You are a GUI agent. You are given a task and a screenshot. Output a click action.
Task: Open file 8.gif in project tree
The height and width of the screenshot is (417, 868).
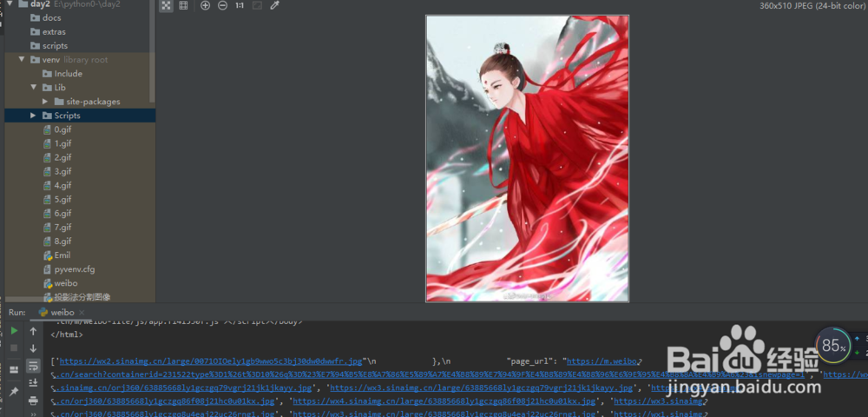(x=62, y=241)
